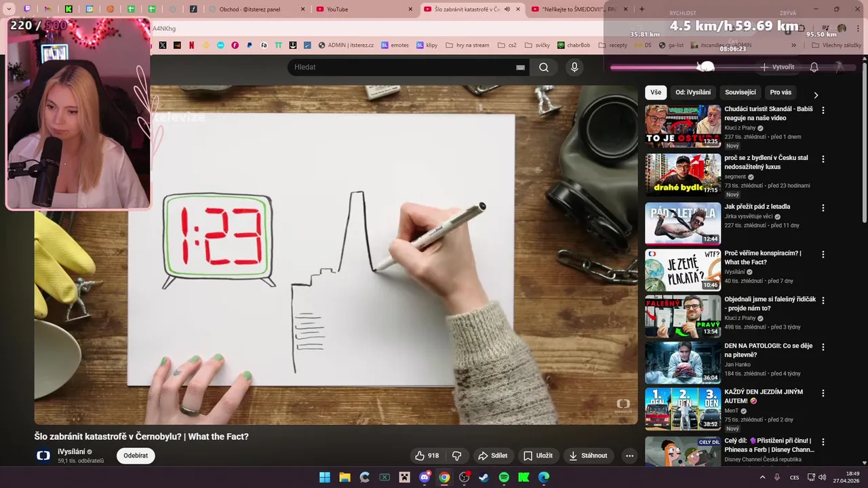Open the chabrBob bookmark
868x488 pixels.
[x=574, y=45]
